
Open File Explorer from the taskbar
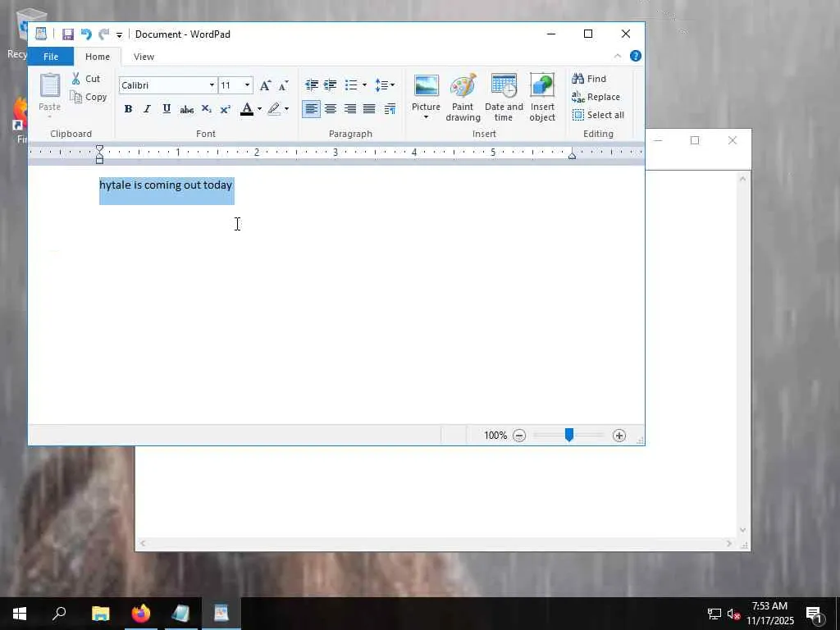(100, 614)
